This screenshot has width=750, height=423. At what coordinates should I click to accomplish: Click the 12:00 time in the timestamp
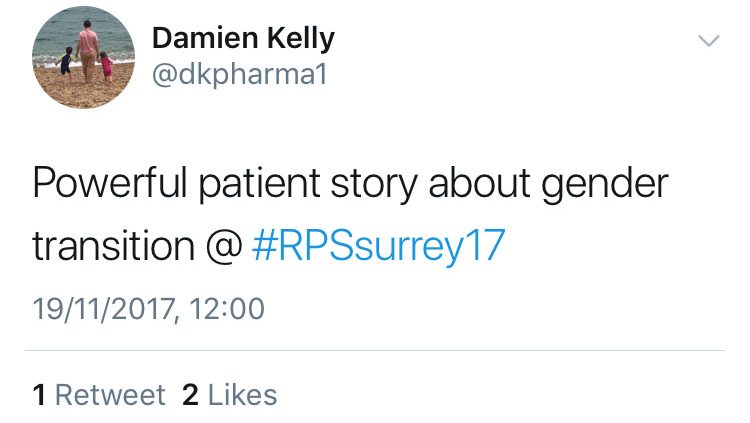[x=227, y=308]
